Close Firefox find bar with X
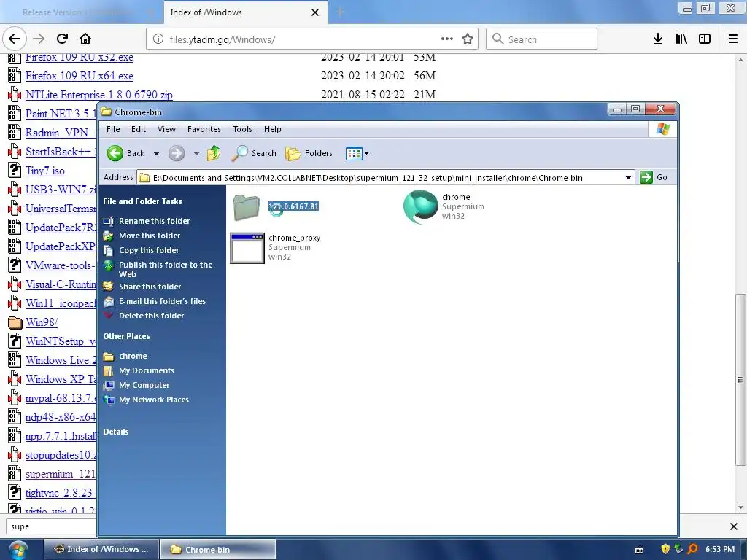This screenshot has width=747, height=560. coord(734,526)
